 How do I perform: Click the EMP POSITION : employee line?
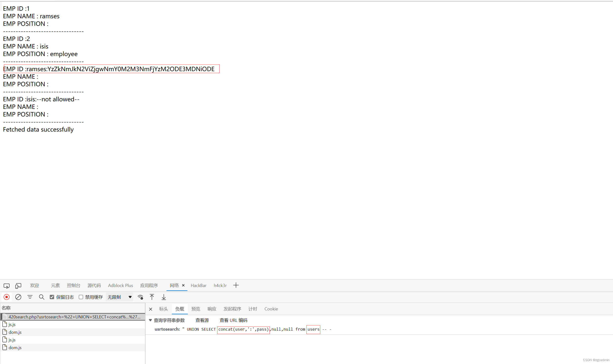40,54
